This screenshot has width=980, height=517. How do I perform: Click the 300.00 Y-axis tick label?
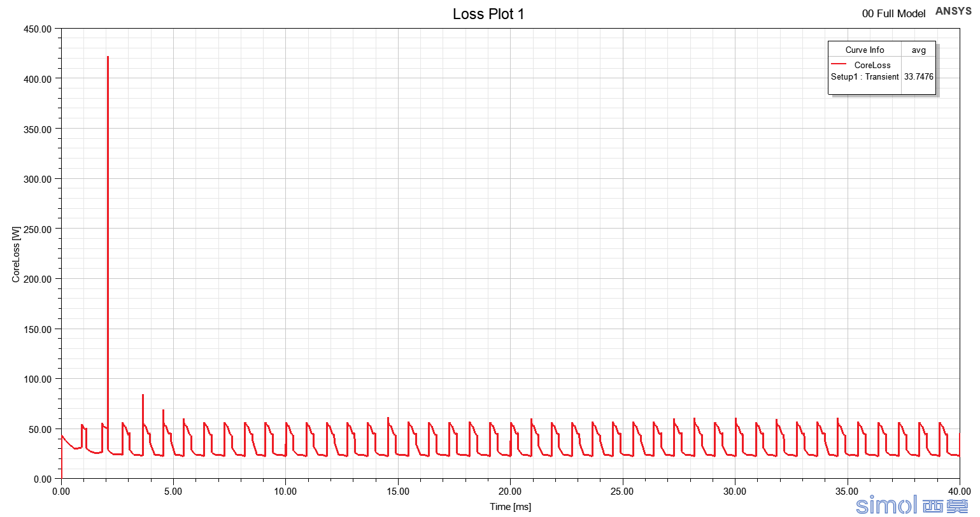click(38, 179)
